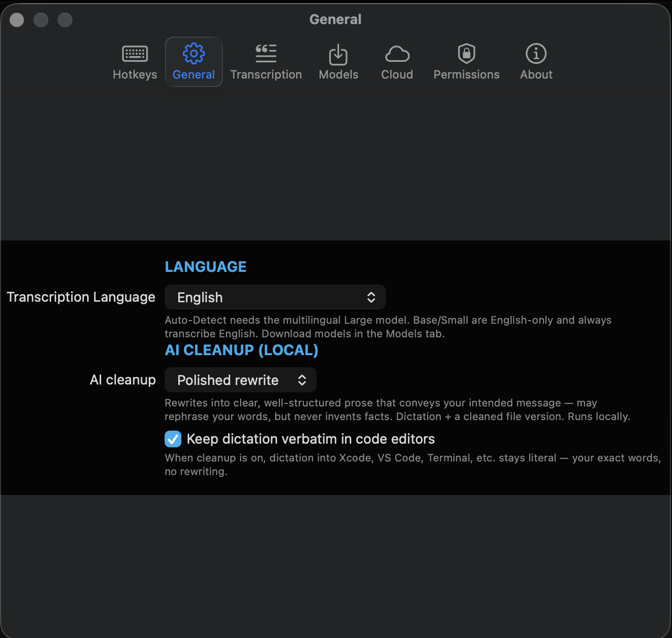Uncheck Keep dictation verbatim in code editors

coord(173,439)
